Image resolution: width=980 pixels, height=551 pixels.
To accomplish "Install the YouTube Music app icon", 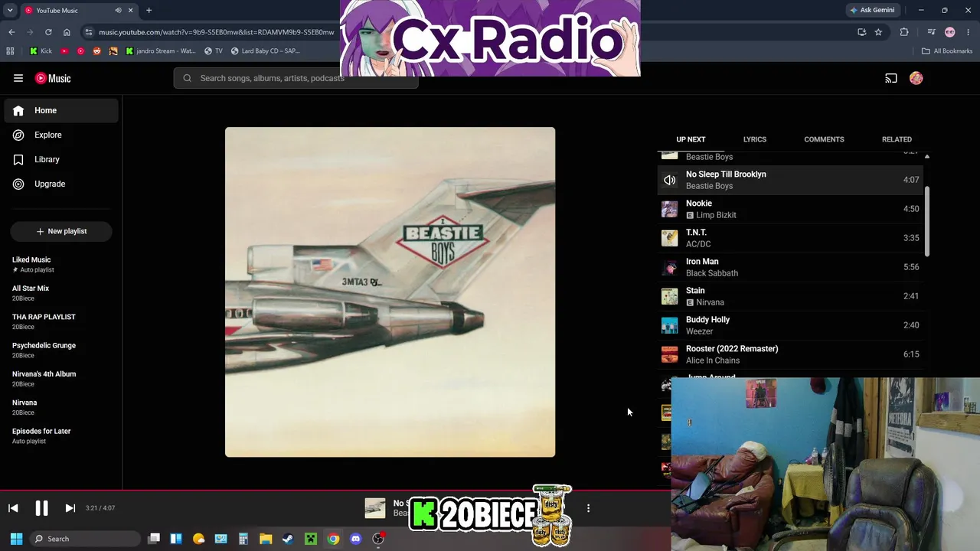I will pyautogui.click(x=861, y=32).
